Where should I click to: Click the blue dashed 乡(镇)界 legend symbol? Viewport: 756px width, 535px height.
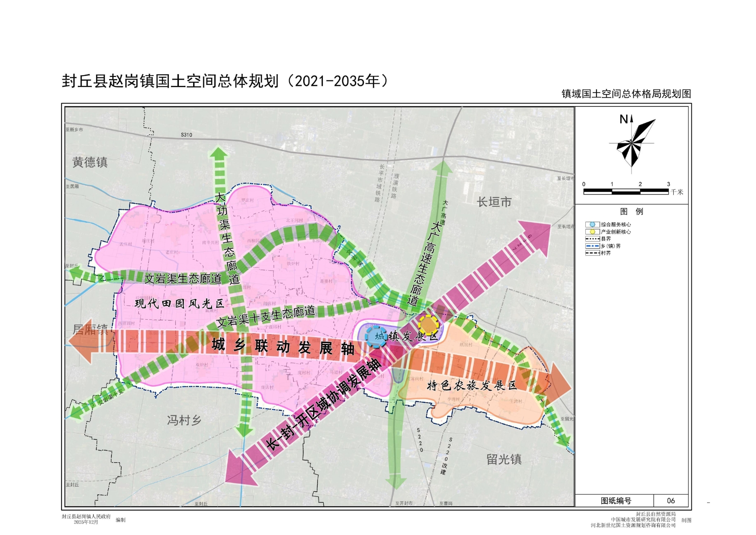tap(592, 246)
